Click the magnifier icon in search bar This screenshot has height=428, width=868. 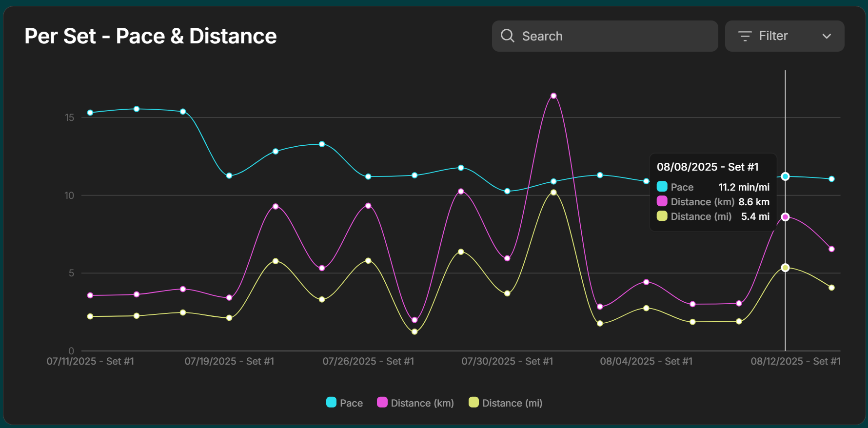click(x=507, y=36)
